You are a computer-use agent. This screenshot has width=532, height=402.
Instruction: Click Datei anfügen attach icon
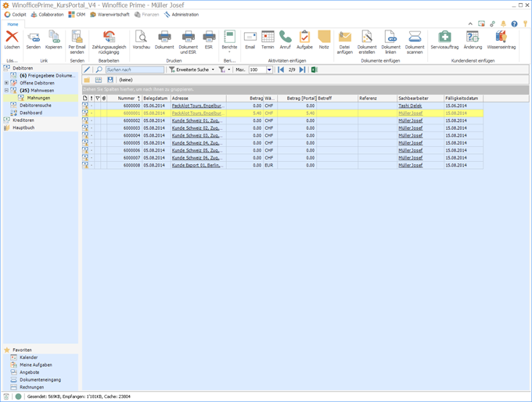tap(345, 37)
